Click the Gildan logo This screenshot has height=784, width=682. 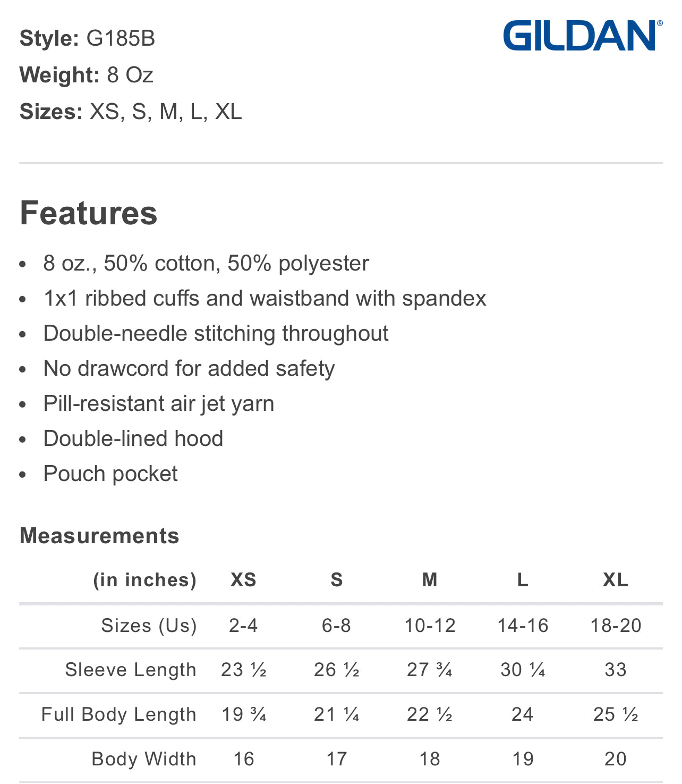(582, 36)
